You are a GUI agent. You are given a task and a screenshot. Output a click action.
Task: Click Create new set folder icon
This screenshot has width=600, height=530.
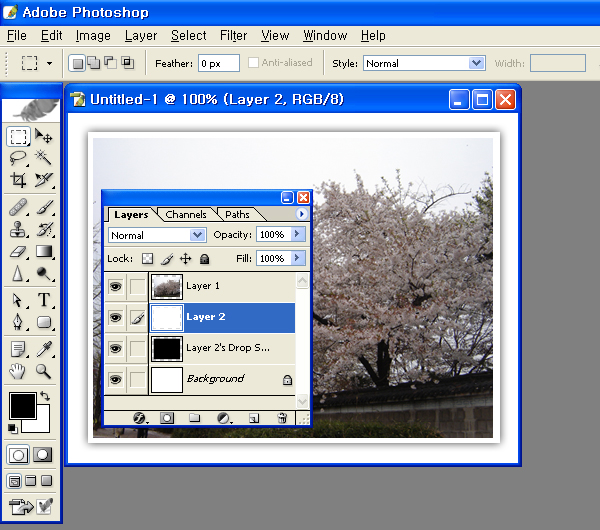tap(194, 417)
